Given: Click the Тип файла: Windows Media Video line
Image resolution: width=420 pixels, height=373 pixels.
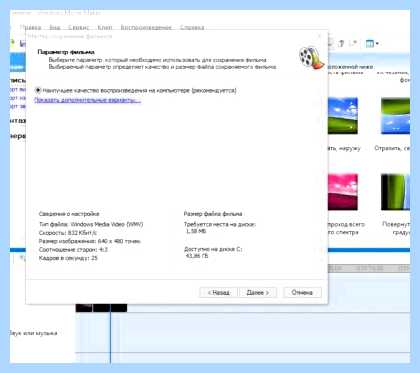Looking at the screenshot, I should pos(91,224).
